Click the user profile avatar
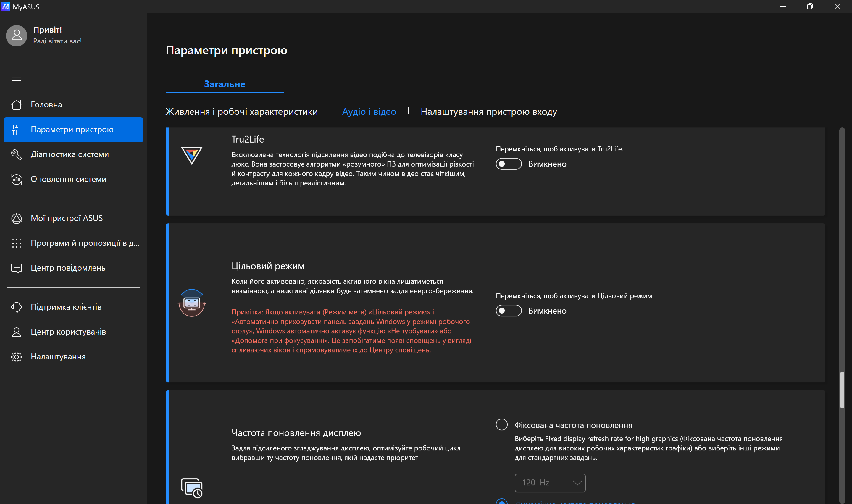852x504 pixels. pyautogui.click(x=16, y=35)
